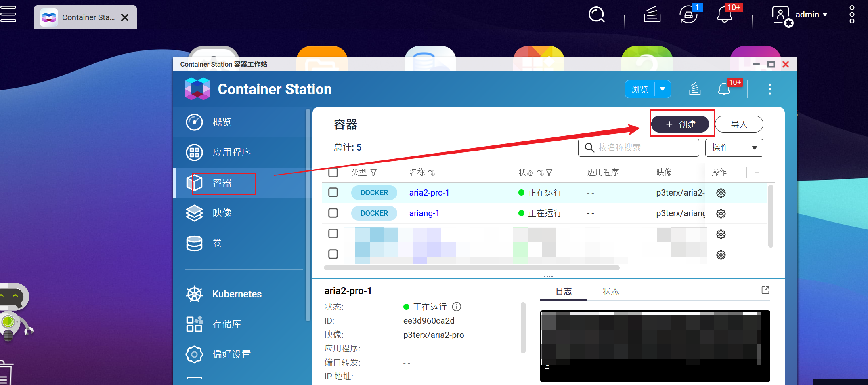Open ariang-1 action gear icon

(721, 214)
